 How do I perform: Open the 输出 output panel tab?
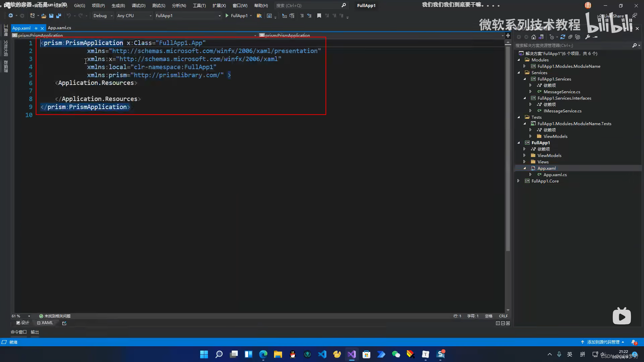click(x=35, y=332)
